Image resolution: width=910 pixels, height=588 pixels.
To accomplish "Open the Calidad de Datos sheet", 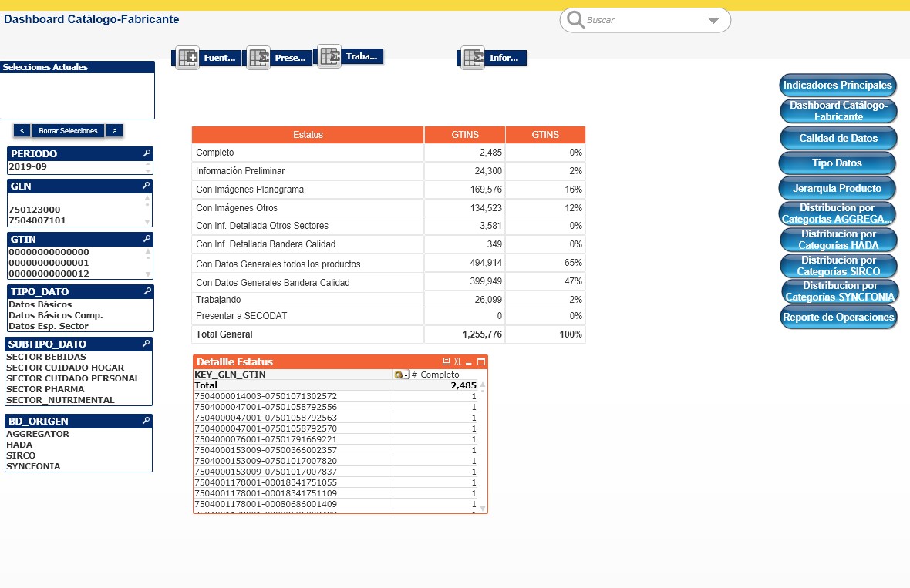I will (x=838, y=138).
